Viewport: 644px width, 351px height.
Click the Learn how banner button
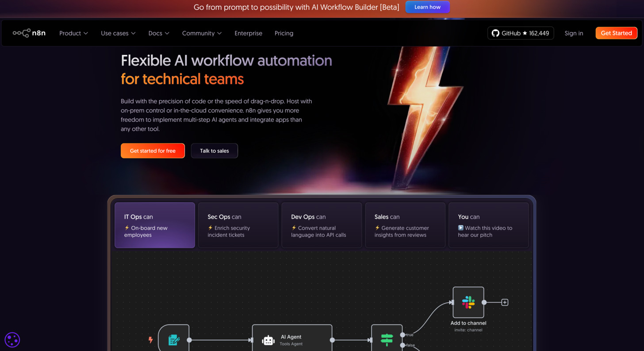(427, 7)
